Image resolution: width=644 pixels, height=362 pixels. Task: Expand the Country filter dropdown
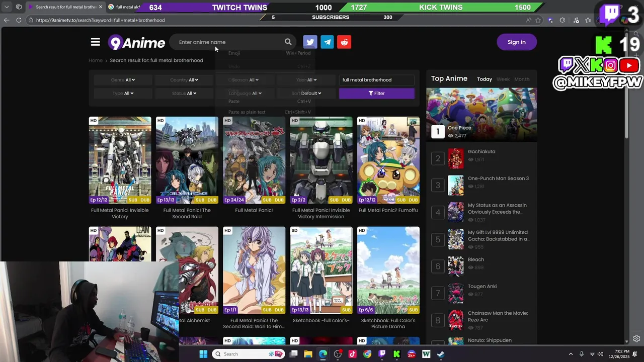(184, 80)
